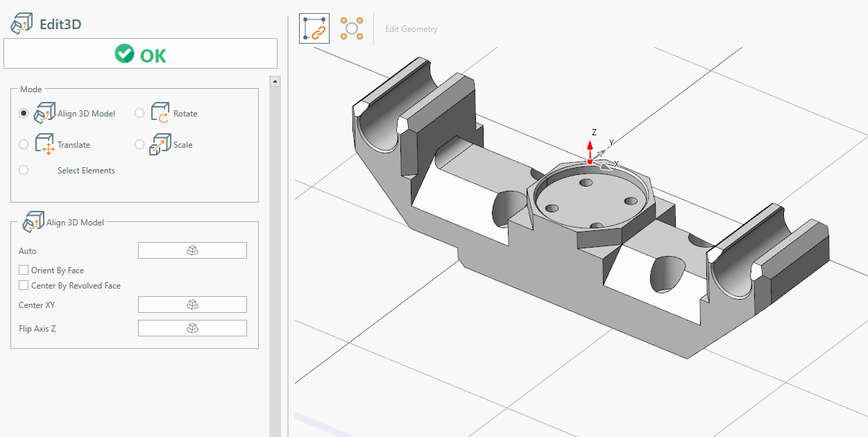868x437 pixels.
Task: Toggle the linked geometry selection toolbar icon
Action: (x=314, y=28)
